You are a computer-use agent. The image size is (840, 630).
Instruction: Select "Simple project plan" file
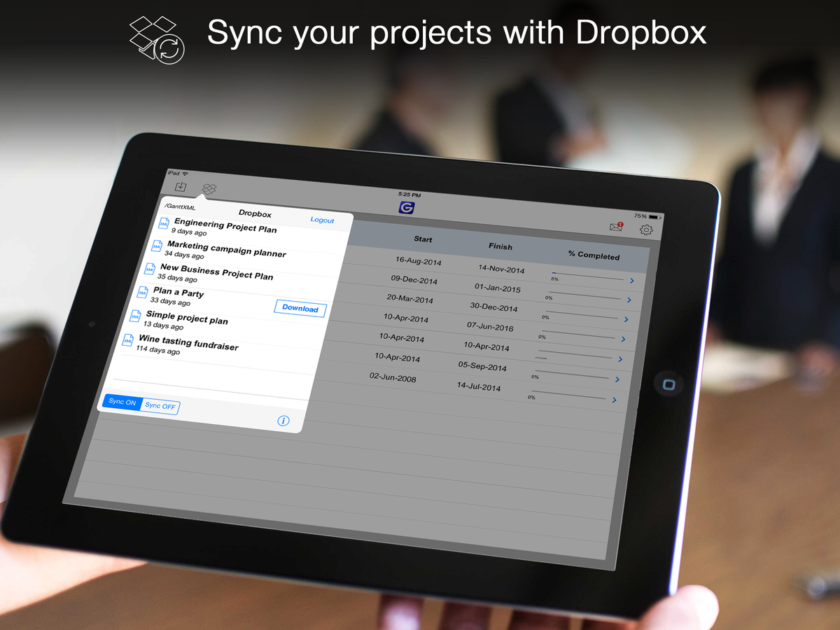pos(187,318)
